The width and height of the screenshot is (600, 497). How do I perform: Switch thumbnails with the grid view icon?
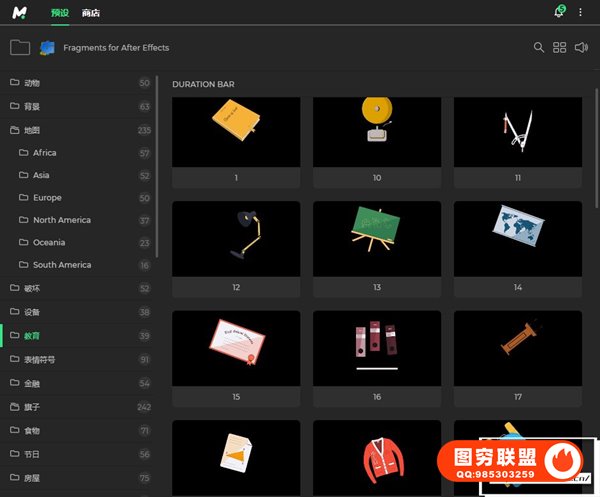coord(560,47)
